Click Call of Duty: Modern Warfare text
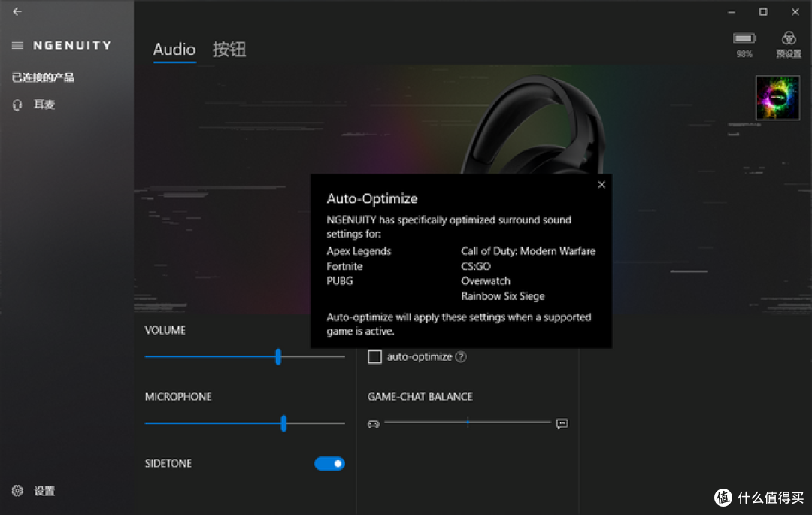Screen dimensions: 812x515 pos(529,251)
